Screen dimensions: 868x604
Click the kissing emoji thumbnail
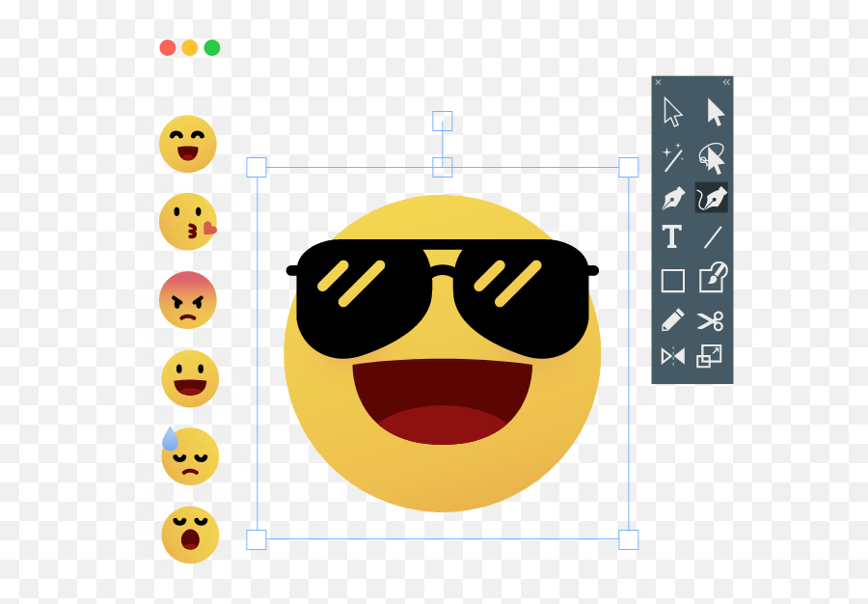[189, 221]
